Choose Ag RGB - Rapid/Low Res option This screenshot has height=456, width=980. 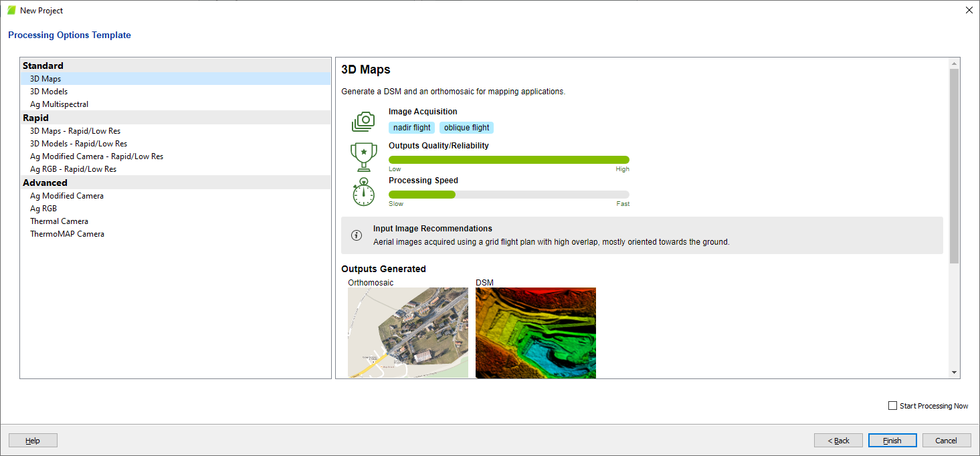click(x=73, y=169)
